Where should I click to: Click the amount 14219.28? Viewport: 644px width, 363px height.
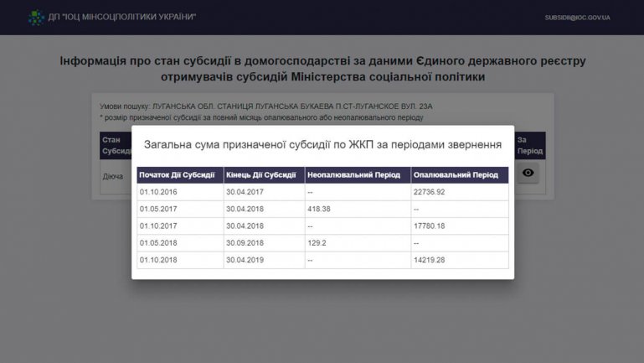430,260
